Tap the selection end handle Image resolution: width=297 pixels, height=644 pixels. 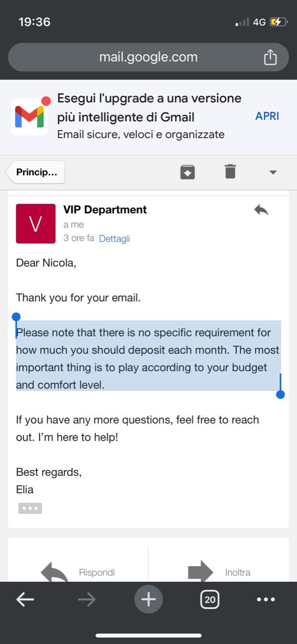280,394
